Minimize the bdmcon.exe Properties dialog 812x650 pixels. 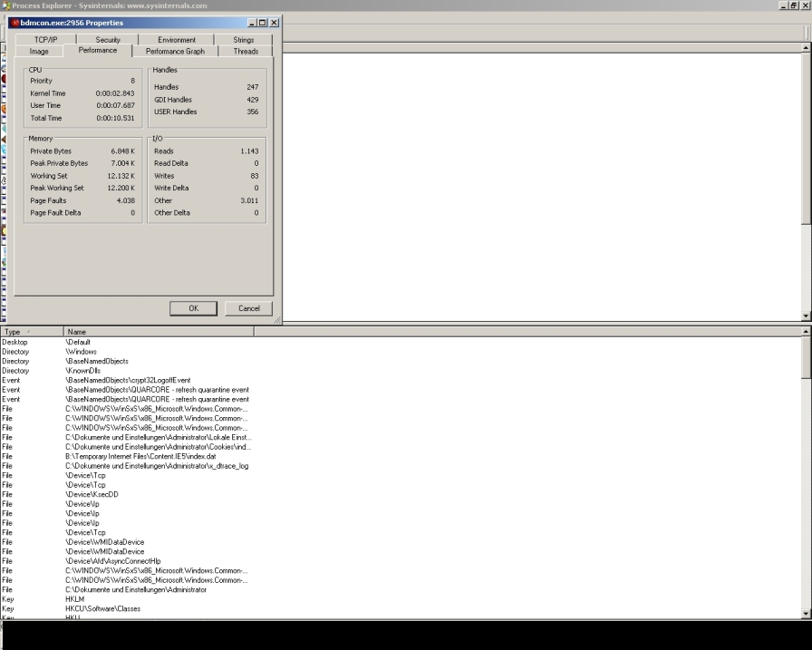coord(252,23)
